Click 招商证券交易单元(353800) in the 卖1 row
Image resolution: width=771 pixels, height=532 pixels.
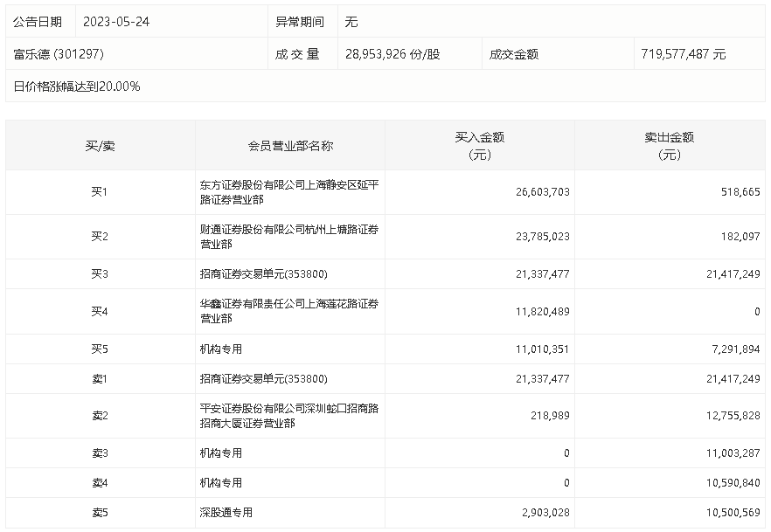click(x=263, y=379)
